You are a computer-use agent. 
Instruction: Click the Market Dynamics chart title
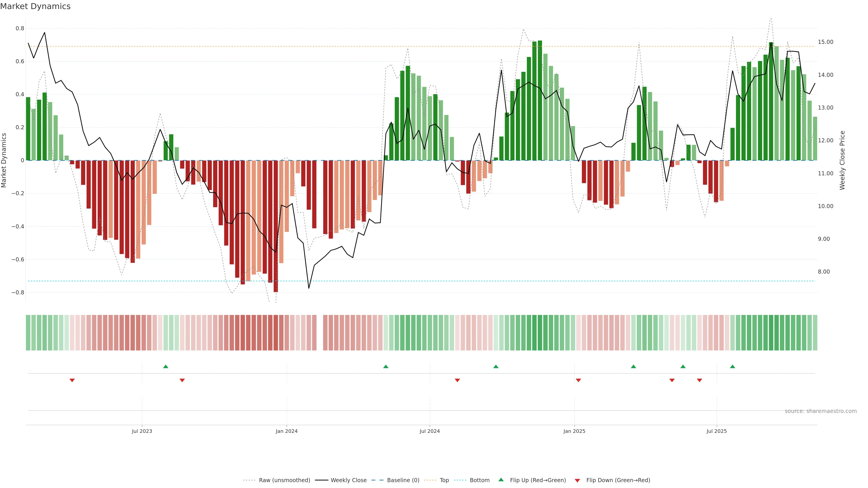[x=35, y=6]
